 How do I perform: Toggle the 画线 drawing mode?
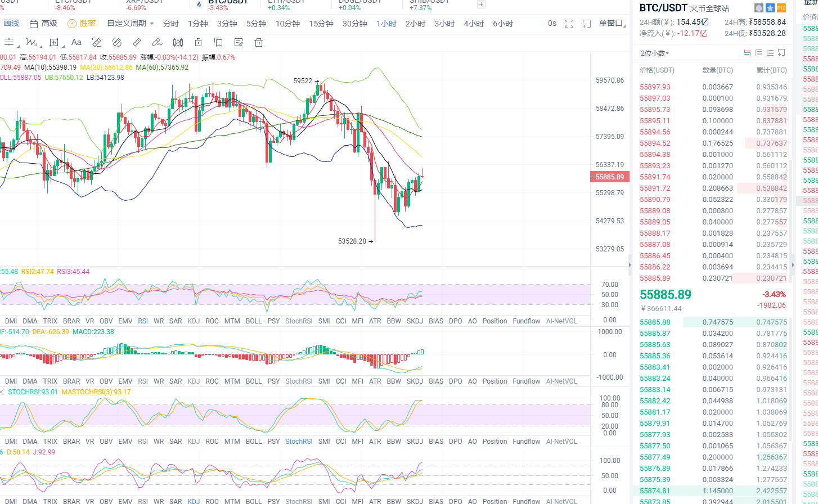pyautogui.click(x=11, y=24)
